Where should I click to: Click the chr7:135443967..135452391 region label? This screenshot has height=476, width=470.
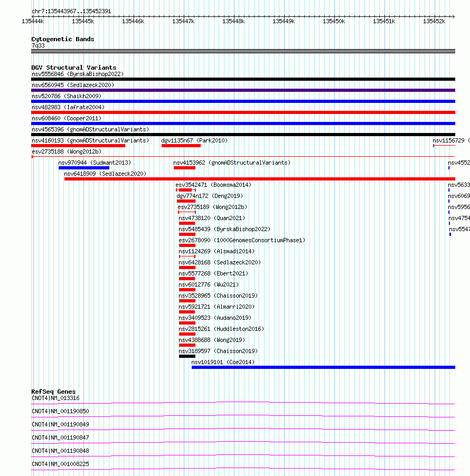(71, 11)
